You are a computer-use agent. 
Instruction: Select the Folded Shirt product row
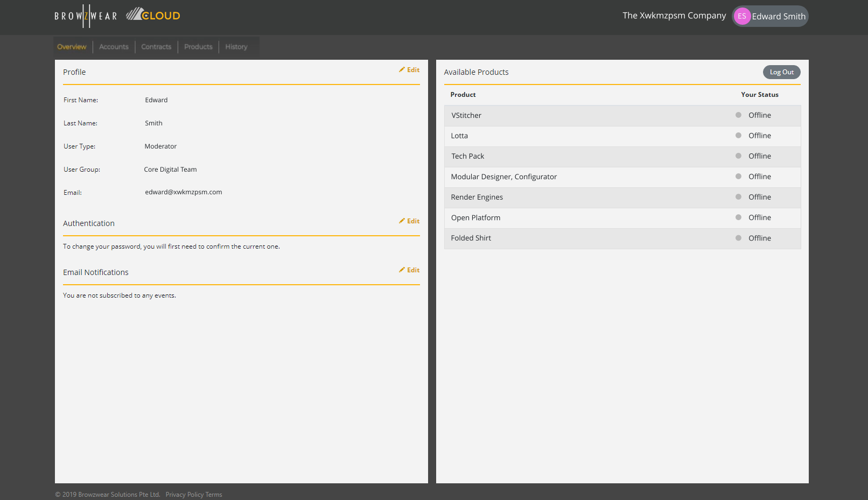622,238
